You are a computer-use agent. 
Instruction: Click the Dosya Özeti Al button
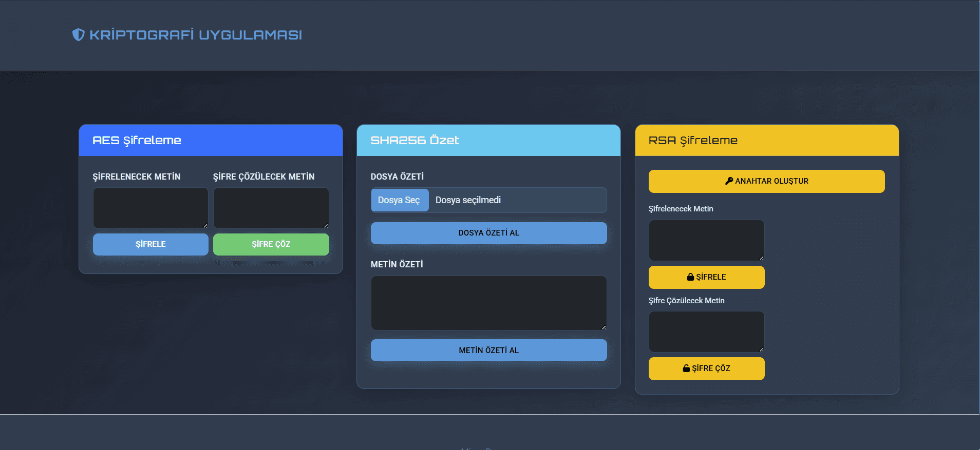(x=489, y=233)
